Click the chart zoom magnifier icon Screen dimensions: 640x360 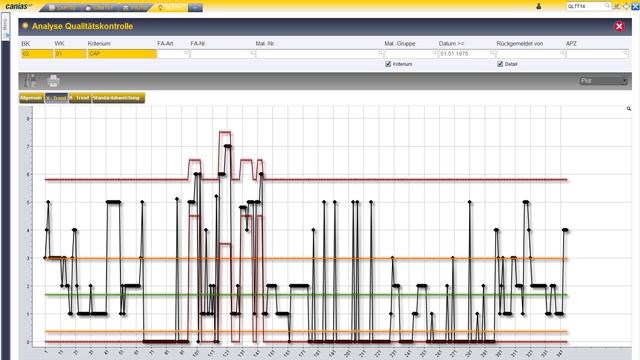coord(629,109)
